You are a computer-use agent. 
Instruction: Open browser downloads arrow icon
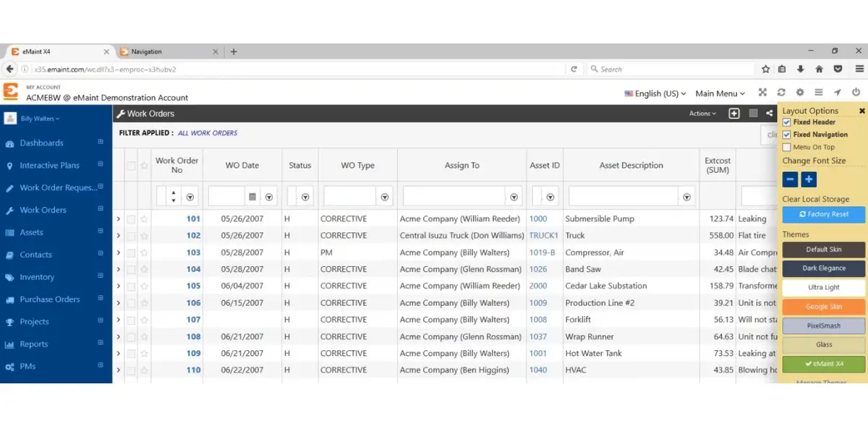pos(801,69)
